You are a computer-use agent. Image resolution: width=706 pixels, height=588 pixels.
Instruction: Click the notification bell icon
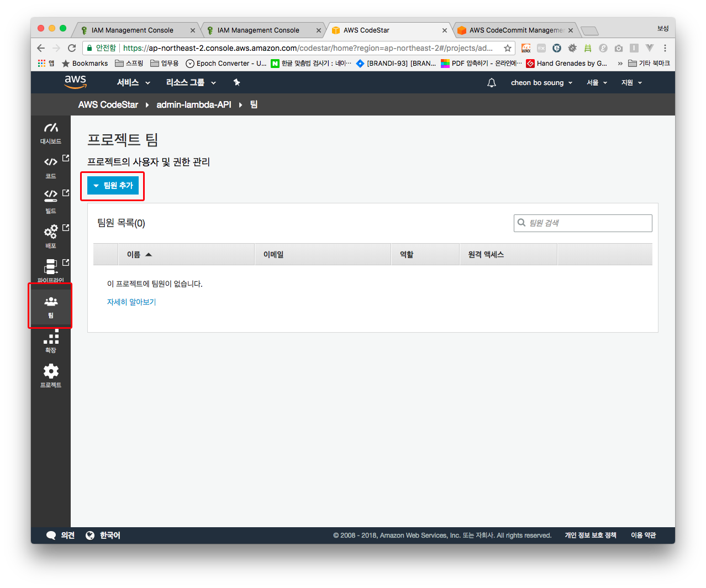(491, 83)
